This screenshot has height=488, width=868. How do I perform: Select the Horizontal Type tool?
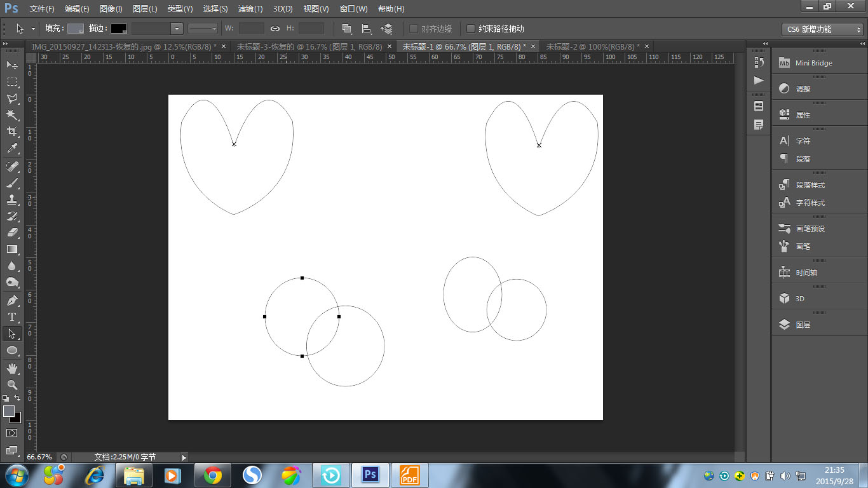[12, 316]
